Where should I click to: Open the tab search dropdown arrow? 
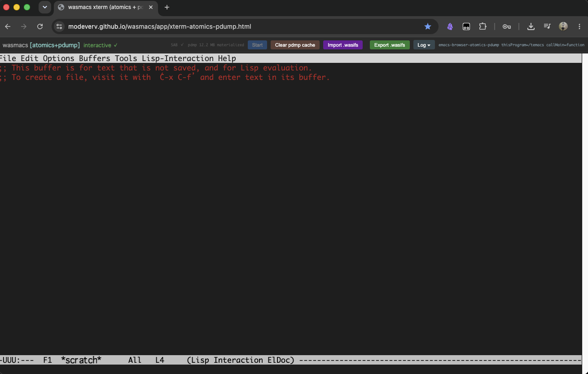(44, 7)
